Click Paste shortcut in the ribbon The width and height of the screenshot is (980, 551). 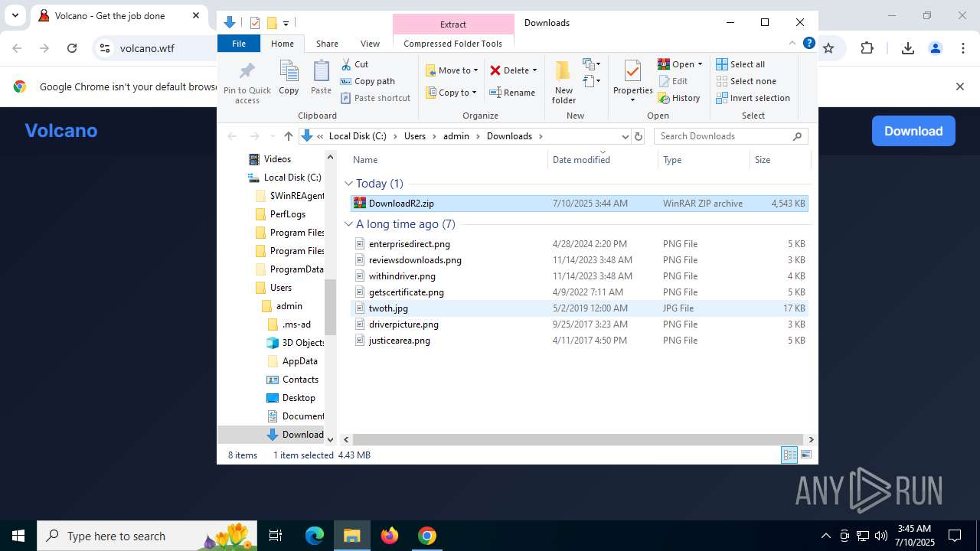pos(375,98)
